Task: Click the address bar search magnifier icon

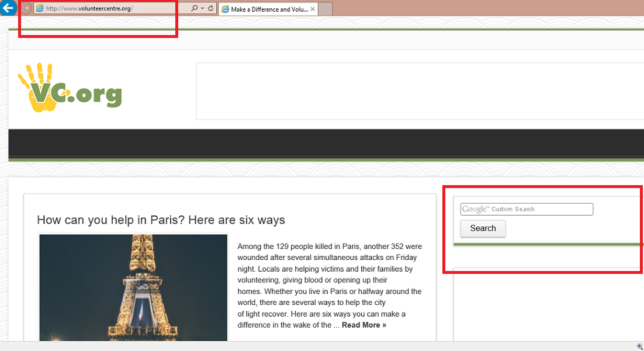Action: pos(194,9)
